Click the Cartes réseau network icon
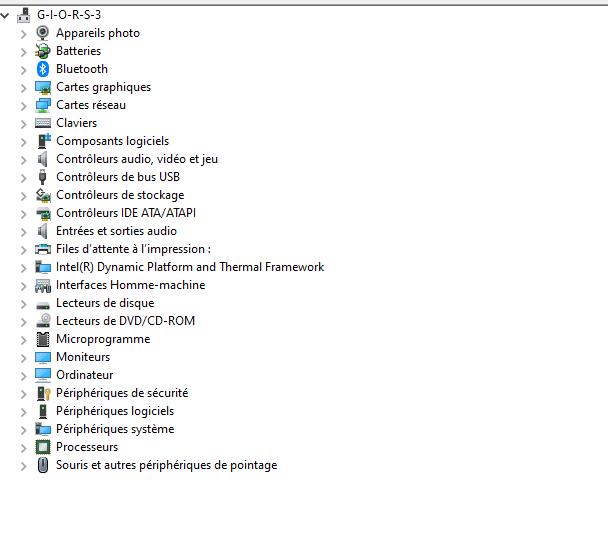 43,105
